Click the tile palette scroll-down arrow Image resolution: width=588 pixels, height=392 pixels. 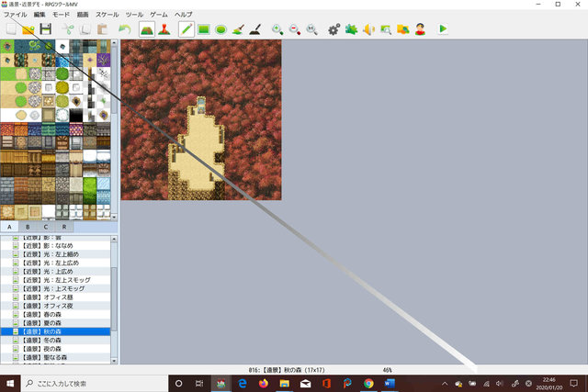(114, 217)
